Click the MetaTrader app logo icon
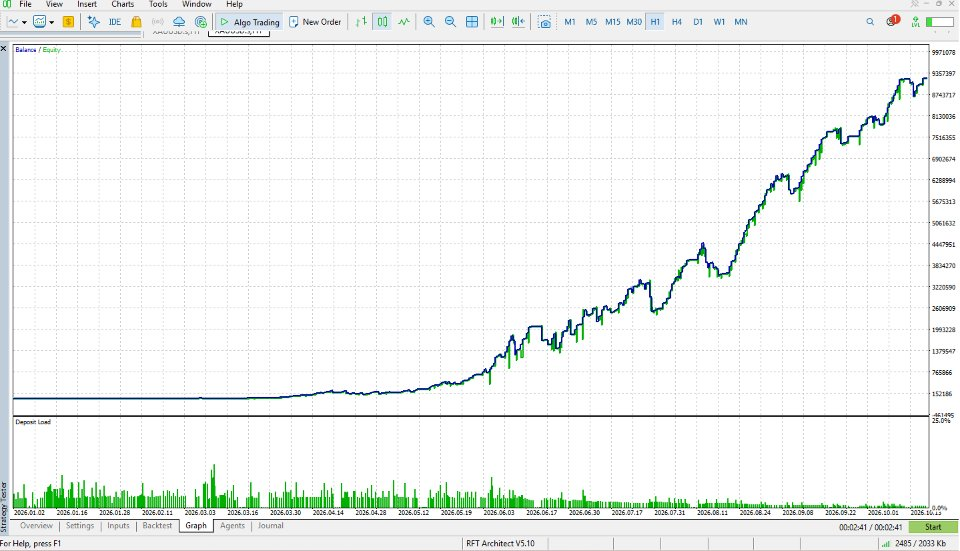 pos(7,4)
